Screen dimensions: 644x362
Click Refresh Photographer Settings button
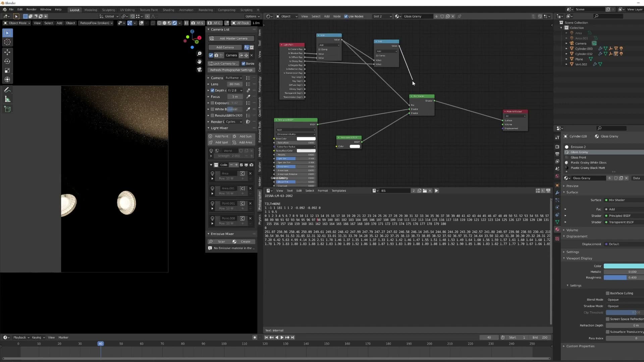[x=231, y=70]
